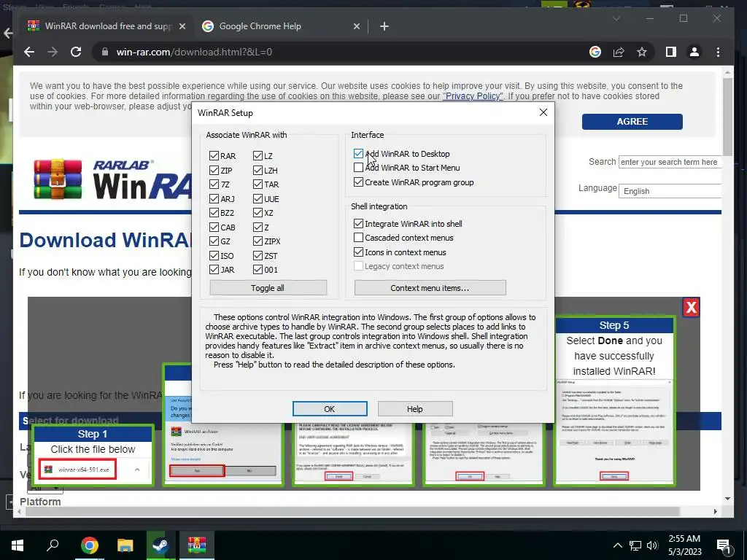
Task: Open File Explorer from taskbar
Action: click(125, 545)
